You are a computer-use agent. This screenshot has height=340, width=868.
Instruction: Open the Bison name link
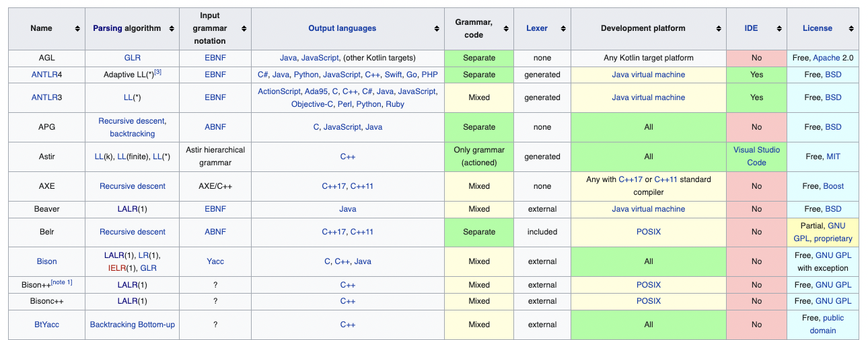(46, 261)
